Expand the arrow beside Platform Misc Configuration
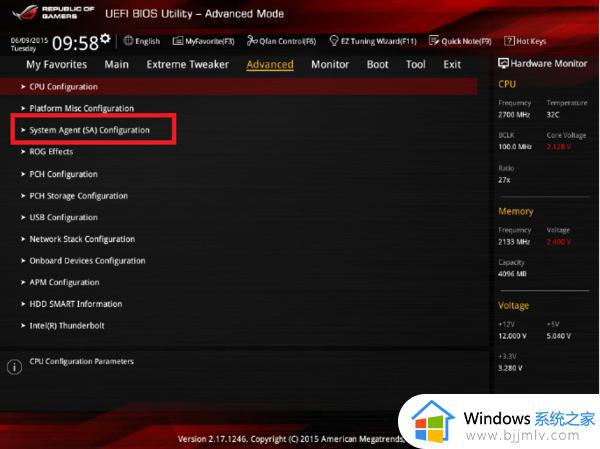 (x=23, y=108)
